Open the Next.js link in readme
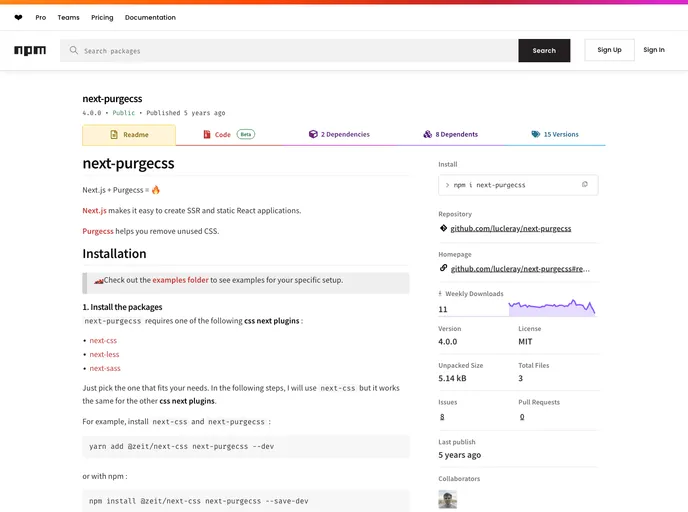This screenshot has width=688, height=512. [94, 211]
